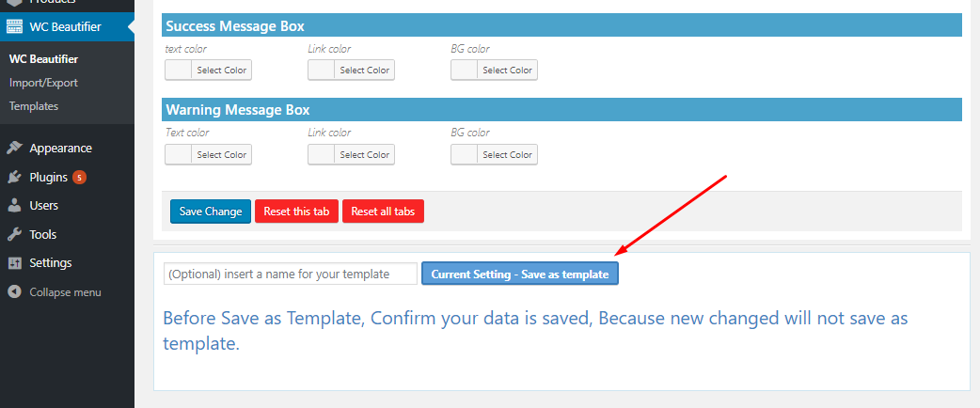Click the Tools wrench icon

click(x=14, y=234)
